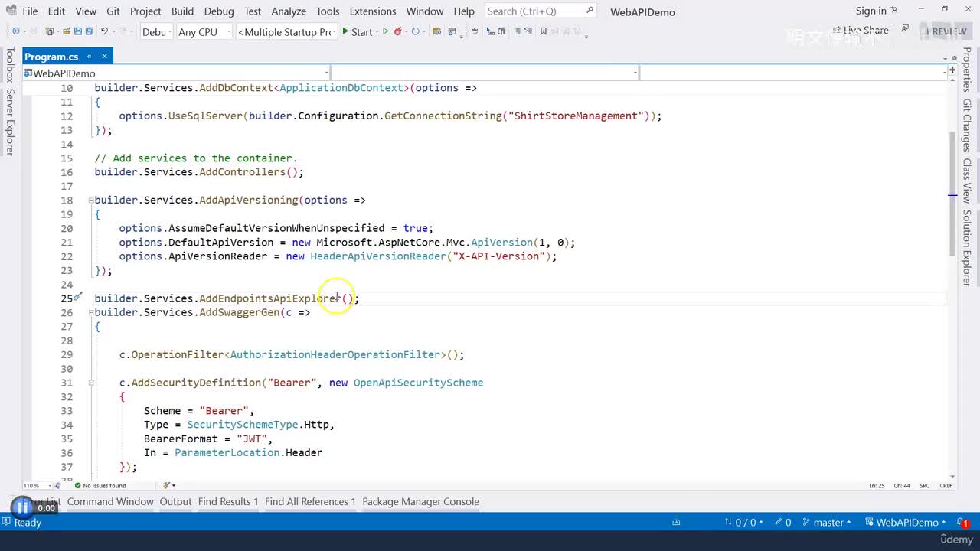Open the Package Manager Console tab

tap(420, 501)
